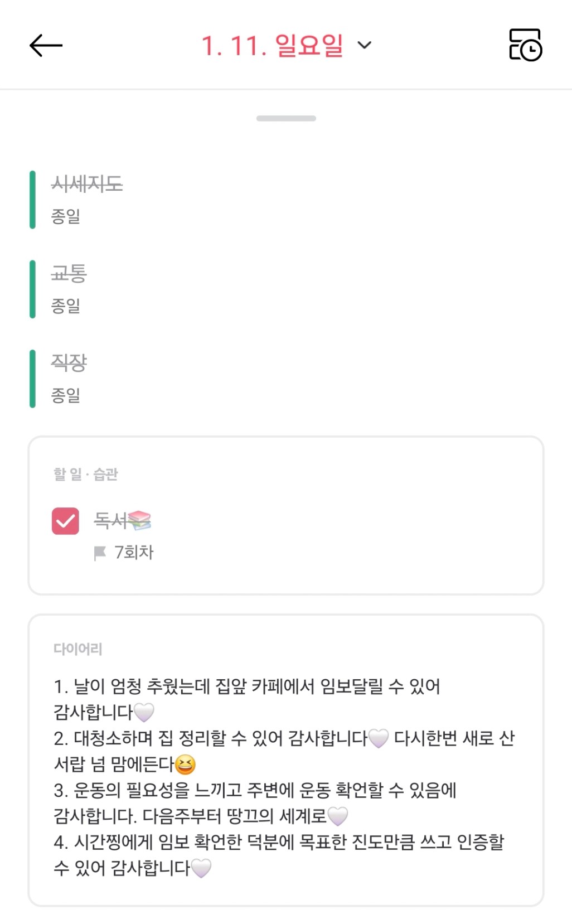Click the flag icon beside 7회차
Viewport: 572px width, 924px height.
[x=100, y=553]
